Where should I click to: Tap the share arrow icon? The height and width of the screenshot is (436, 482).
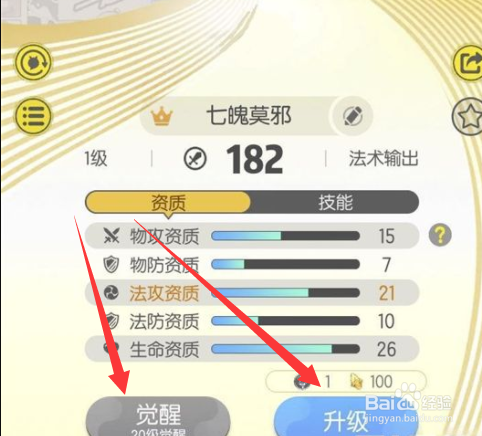click(x=469, y=63)
